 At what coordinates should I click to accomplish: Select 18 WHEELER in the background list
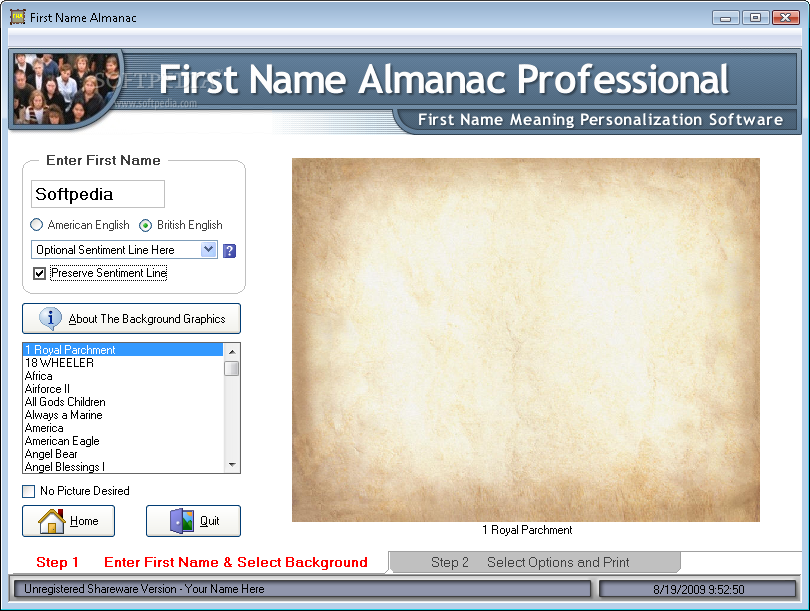(x=123, y=363)
